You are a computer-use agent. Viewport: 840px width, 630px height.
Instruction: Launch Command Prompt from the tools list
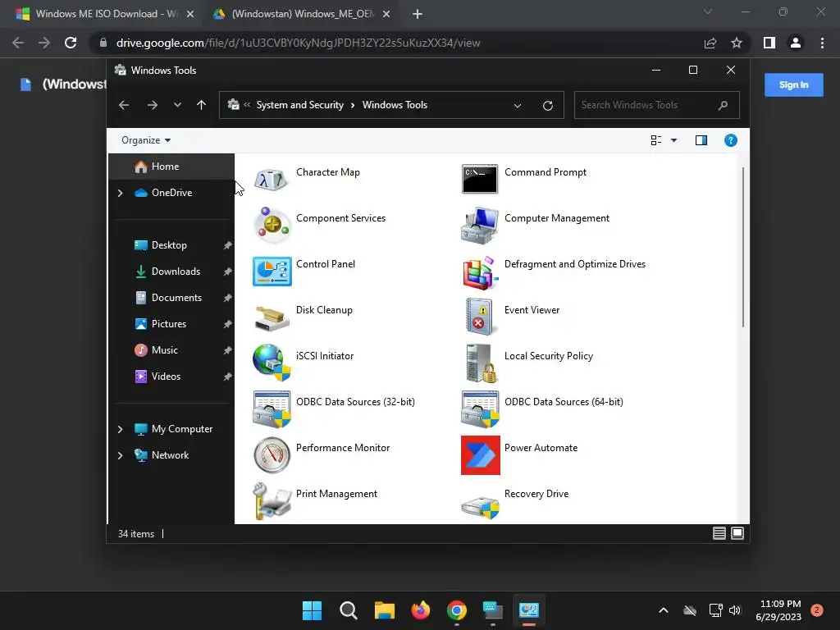[x=479, y=179]
